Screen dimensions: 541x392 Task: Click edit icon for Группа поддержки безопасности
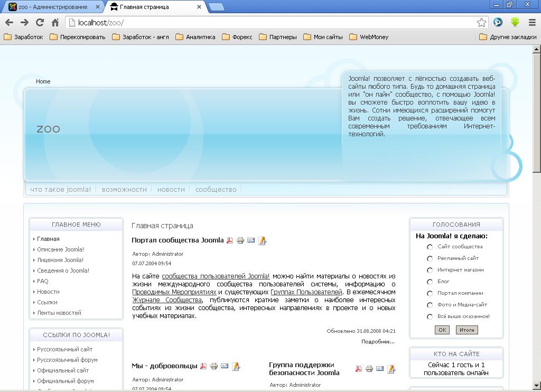(x=391, y=369)
